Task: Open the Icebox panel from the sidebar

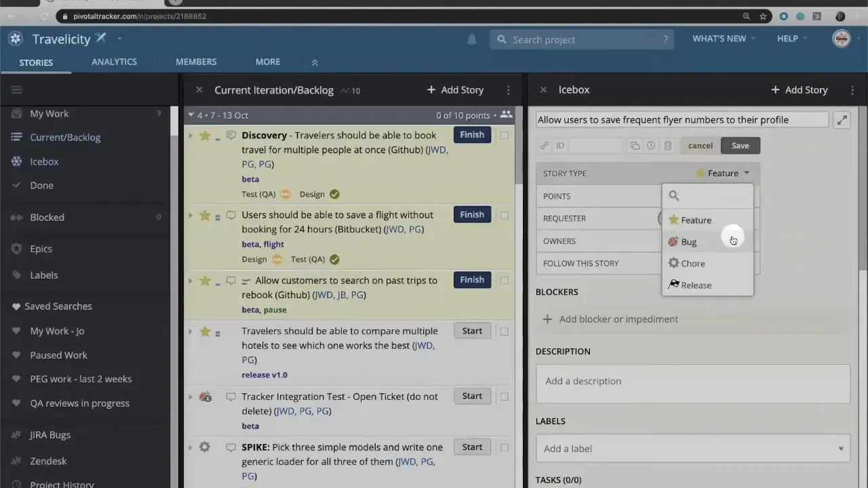Action: (44, 161)
